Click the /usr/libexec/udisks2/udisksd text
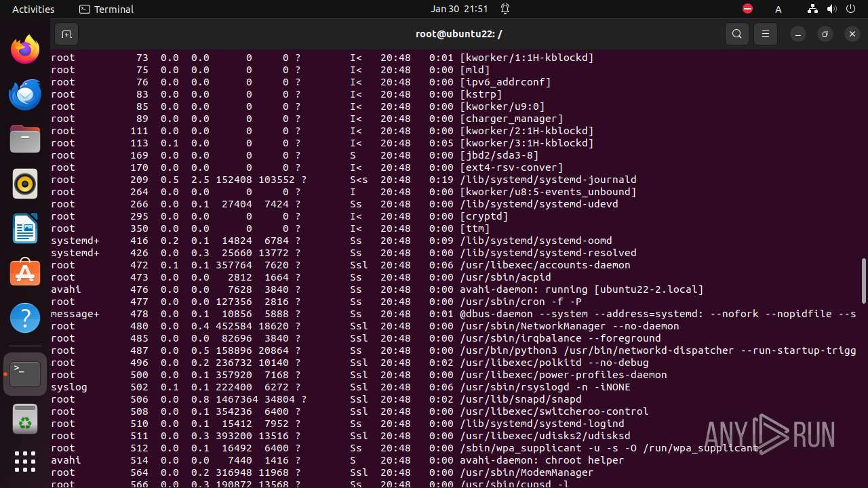 pyautogui.click(x=545, y=436)
